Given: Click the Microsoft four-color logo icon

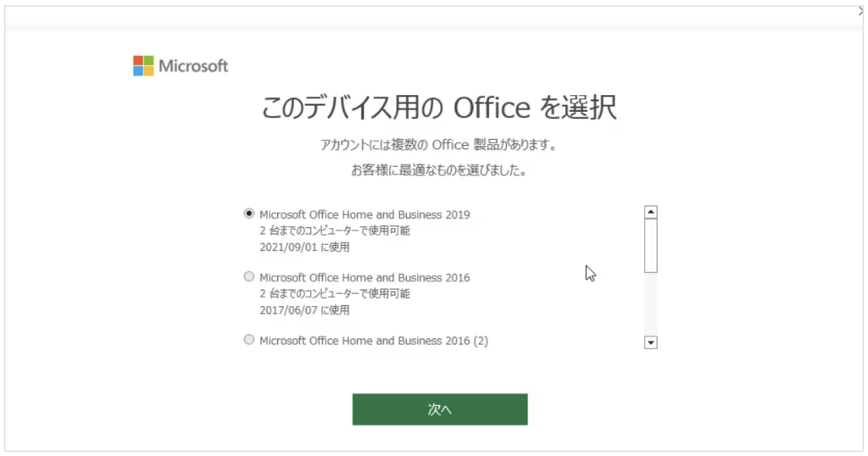Looking at the screenshot, I should [x=143, y=66].
